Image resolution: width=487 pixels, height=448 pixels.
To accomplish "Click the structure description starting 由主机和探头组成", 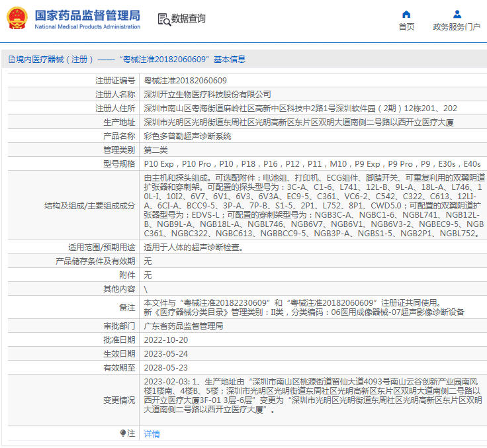I will point(314,206).
